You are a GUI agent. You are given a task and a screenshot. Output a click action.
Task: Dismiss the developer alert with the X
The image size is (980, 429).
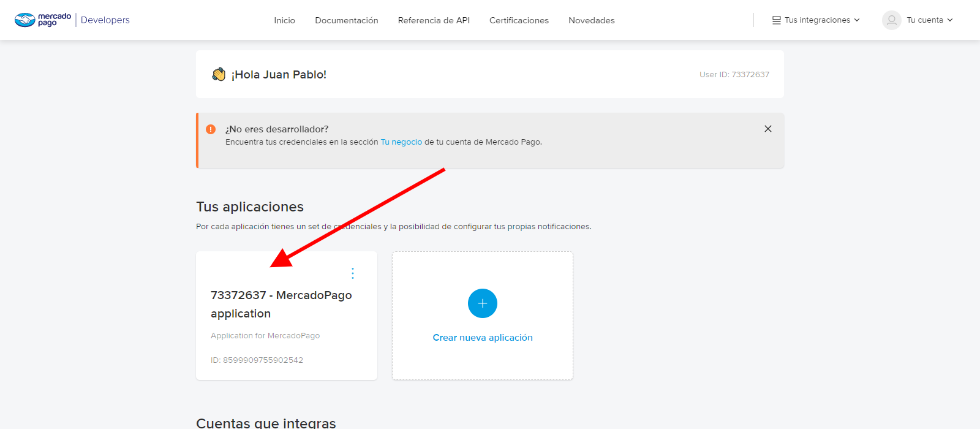point(768,129)
